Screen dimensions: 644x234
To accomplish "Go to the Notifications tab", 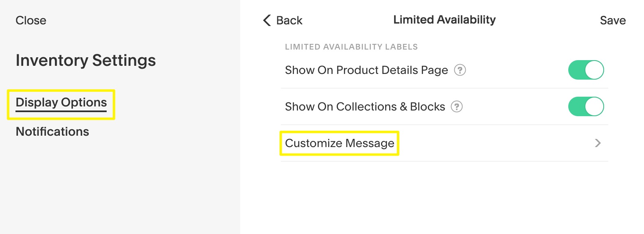I will coord(52,132).
